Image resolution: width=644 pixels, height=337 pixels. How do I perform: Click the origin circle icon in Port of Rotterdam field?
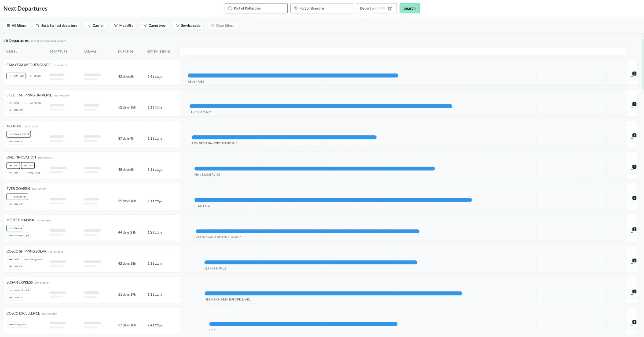pos(230,8)
